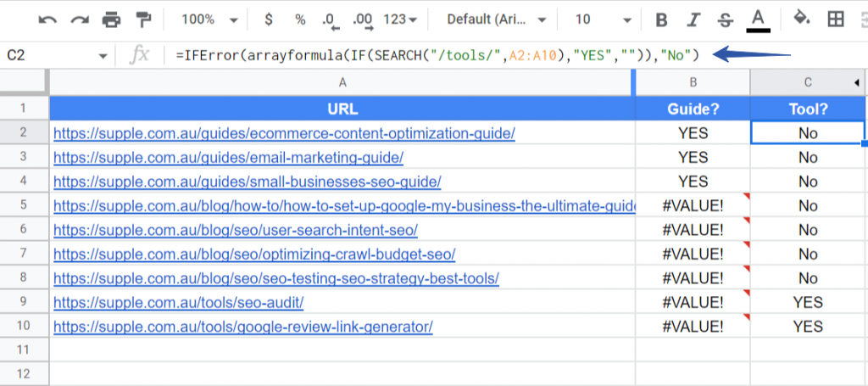This screenshot has height=386, width=868.
Task: Increase decimal places
Action: [363, 21]
